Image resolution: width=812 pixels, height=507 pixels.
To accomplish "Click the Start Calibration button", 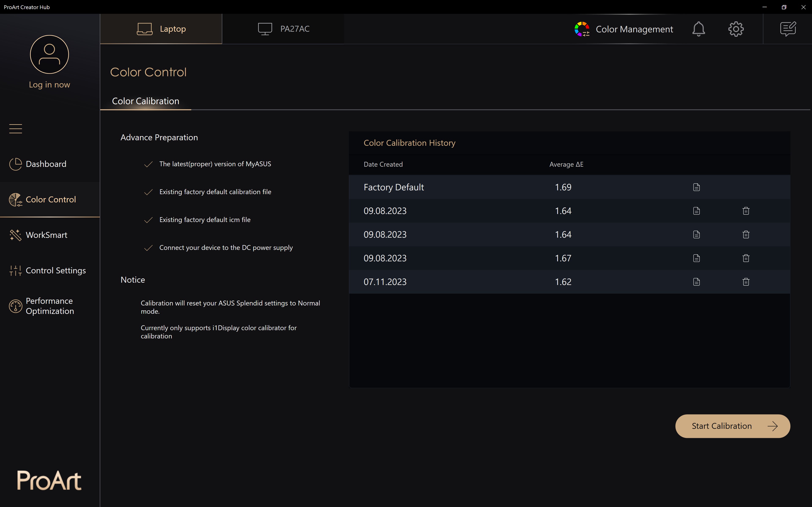I will click(732, 426).
